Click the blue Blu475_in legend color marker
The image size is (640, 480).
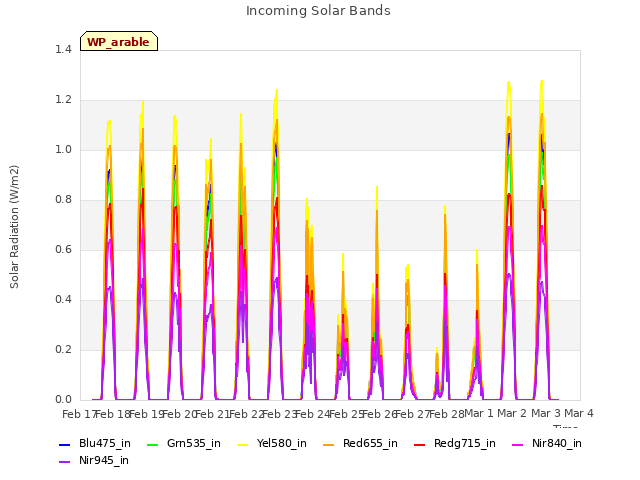64,444
